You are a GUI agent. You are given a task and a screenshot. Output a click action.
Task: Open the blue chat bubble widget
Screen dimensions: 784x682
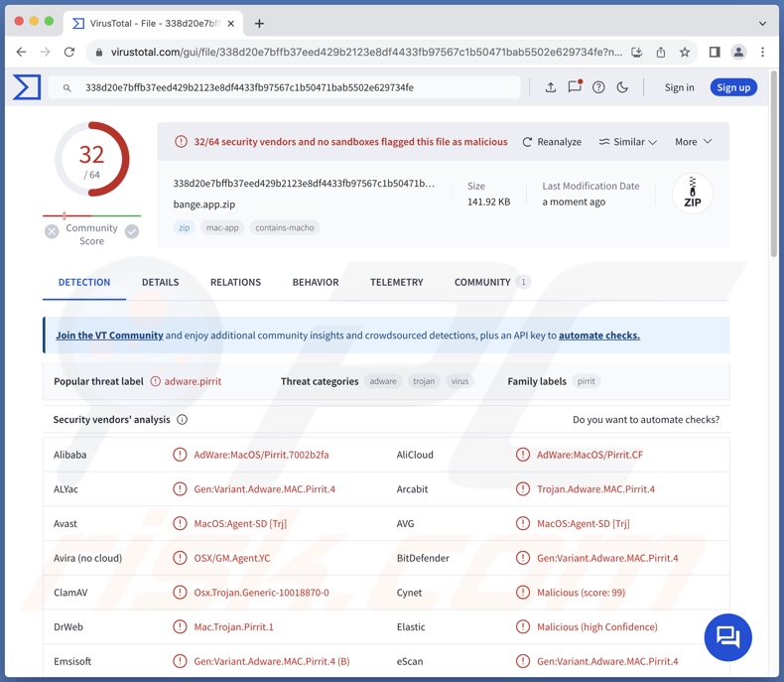[x=727, y=637]
